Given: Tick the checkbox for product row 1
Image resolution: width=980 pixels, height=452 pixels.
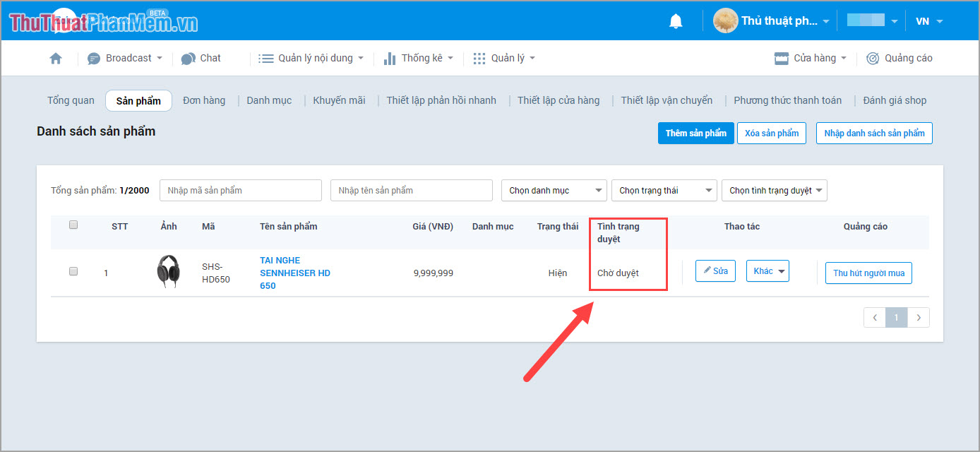Looking at the screenshot, I should [x=73, y=270].
